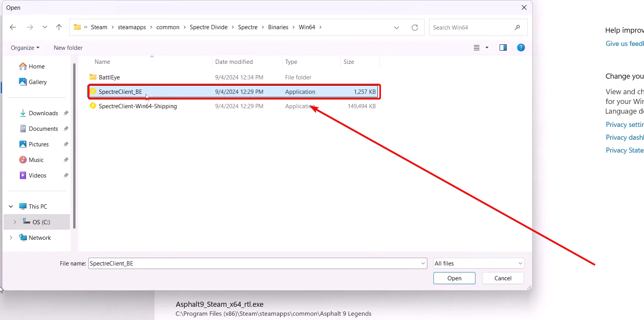Screen dimensions: 644x320
Task: Sort by Name column header
Action: 102,62
